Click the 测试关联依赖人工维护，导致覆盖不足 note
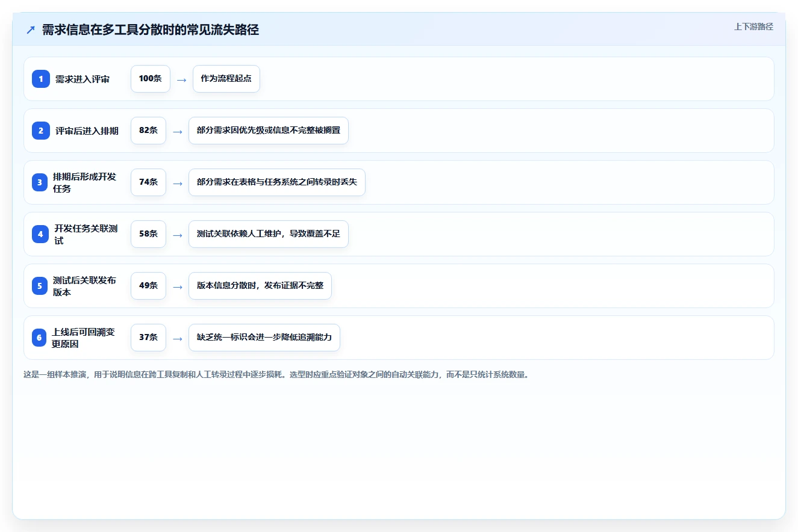This screenshot has height=532, width=798. 269,234
